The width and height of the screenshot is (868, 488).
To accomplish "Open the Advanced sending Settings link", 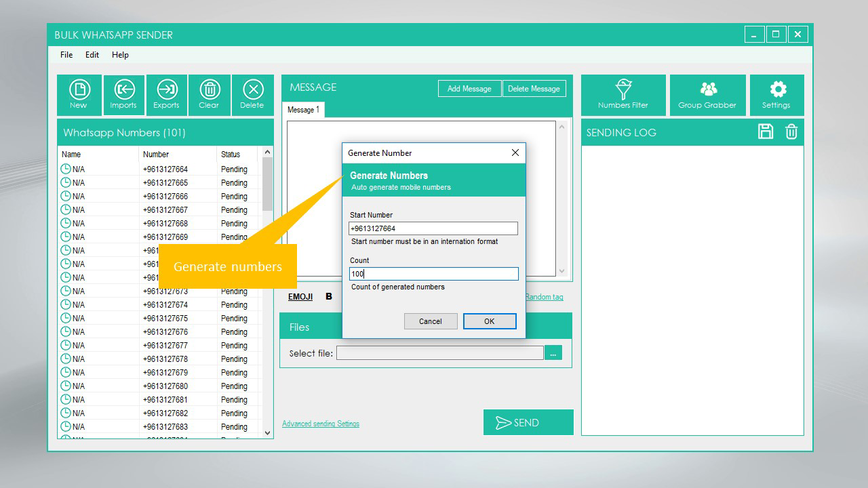I will pyautogui.click(x=321, y=424).
